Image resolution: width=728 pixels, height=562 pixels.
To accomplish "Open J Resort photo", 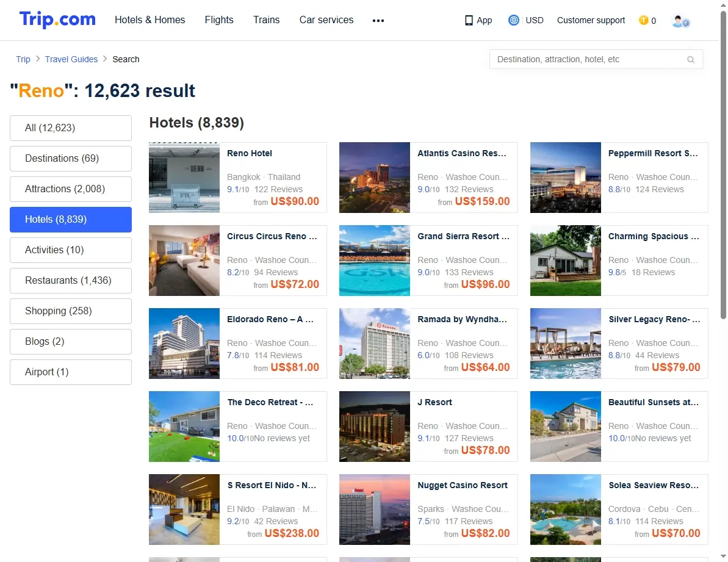I will click(x=375, y=427).
